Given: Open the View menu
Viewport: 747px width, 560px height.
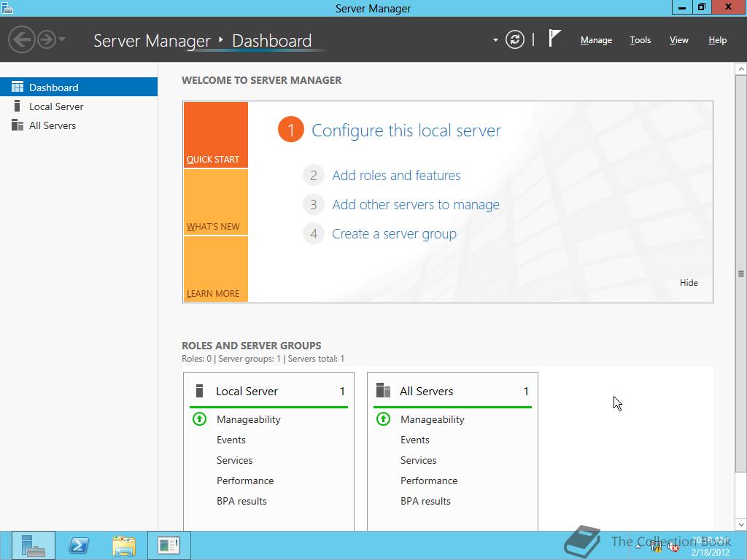Looking at the screenshot, I should point(678,41).
